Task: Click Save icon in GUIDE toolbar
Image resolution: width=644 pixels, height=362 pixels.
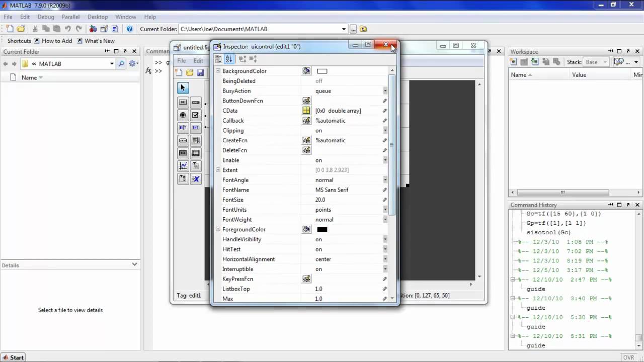Action: click(x=200, y=73)
